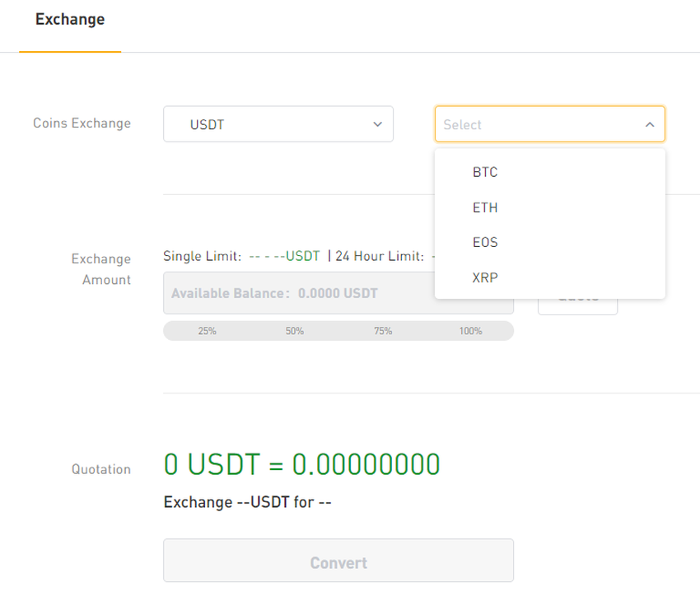Click the Select target coin field
Image resolution: width=700 pixels, height=605 pixels.
[x=539, y=124]
